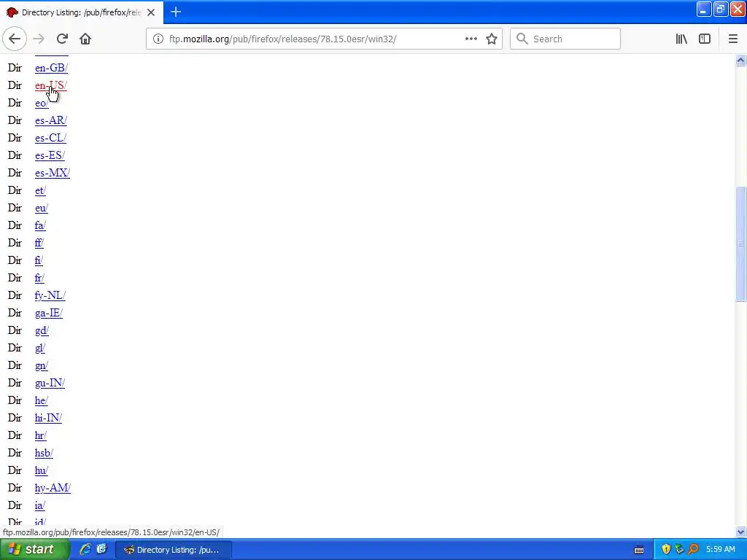
Task: Click the 5:59 AM clock
Action: (x=720, y=550)
